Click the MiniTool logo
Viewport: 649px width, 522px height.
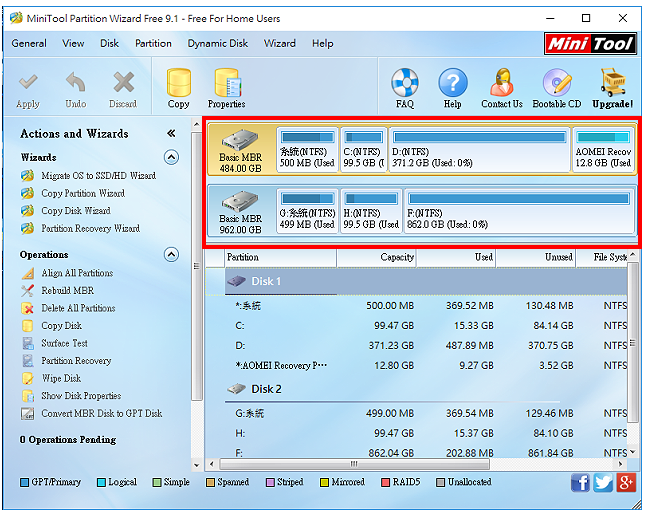(x=590, y=43)
